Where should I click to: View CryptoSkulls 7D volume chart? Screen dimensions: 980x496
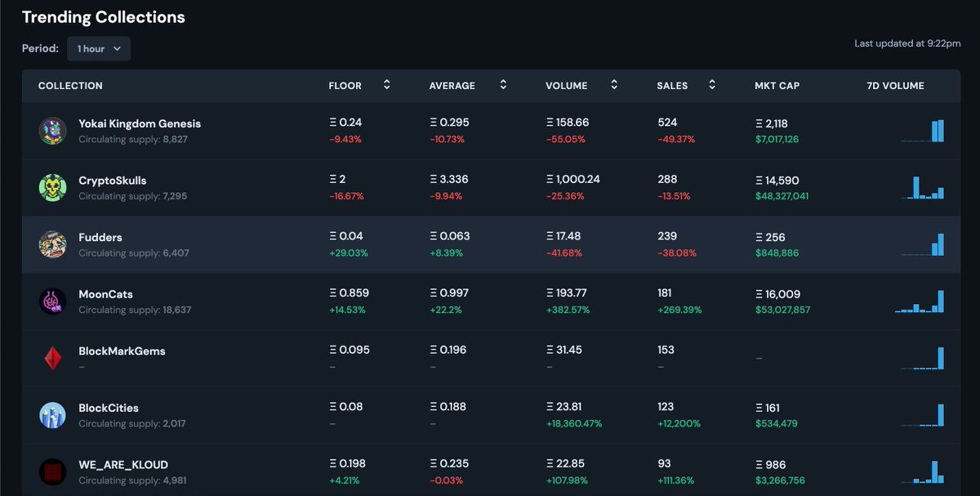(x=921, y=187)
